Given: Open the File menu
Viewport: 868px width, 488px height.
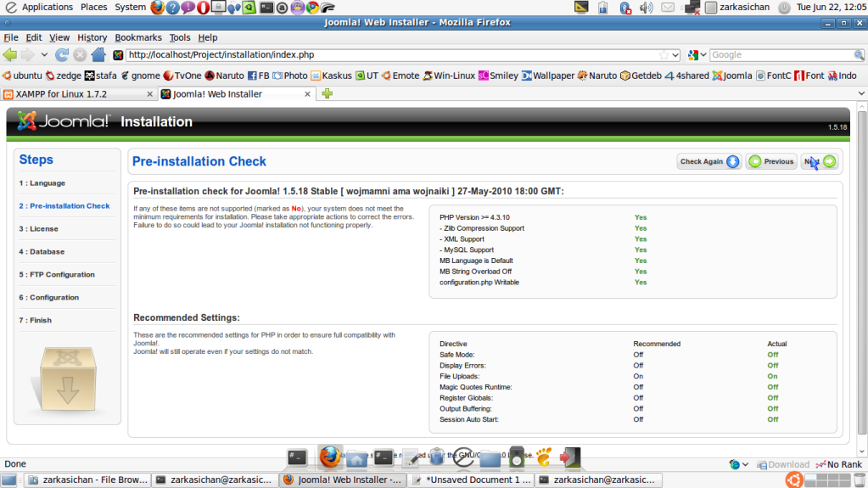Looking at the screenshot, I should (x=11, y=37).
